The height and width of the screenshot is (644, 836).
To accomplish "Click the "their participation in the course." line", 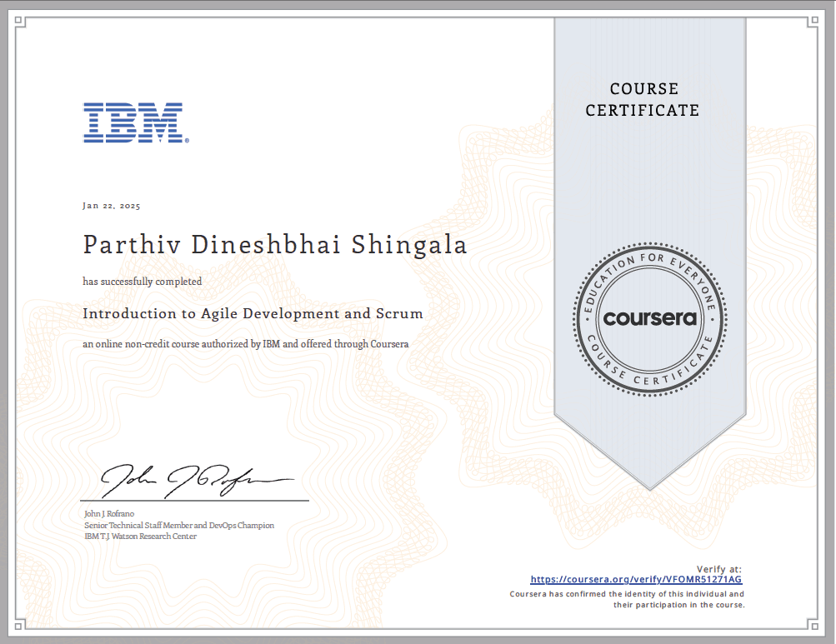I will 678,605.
